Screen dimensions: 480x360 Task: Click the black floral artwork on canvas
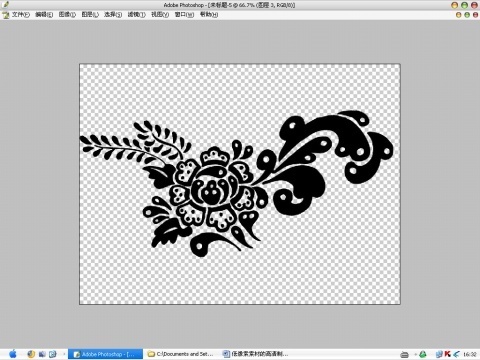237,183
